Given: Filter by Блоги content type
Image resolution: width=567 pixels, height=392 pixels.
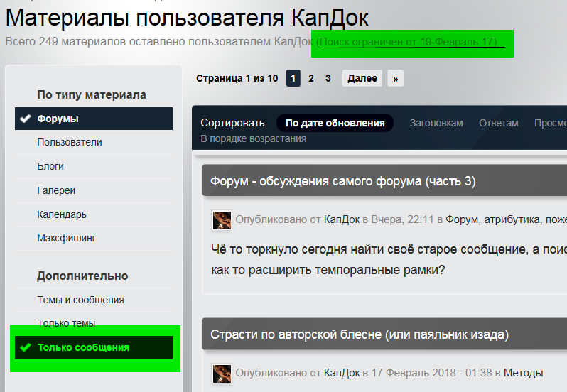Looking at the screenshot, I should [50, 166].
